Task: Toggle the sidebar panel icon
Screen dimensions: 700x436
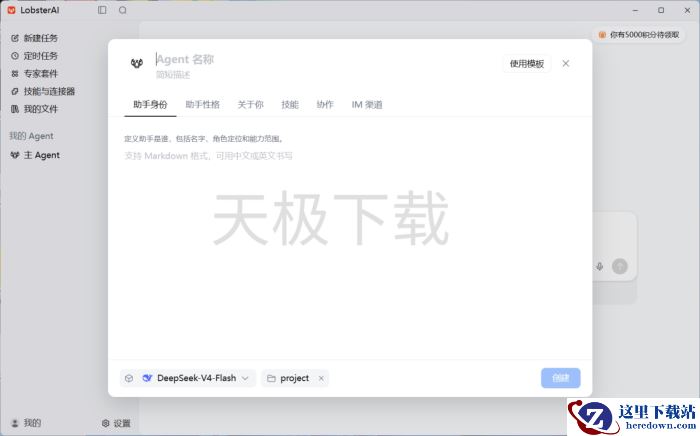Action: coord(102,10)
